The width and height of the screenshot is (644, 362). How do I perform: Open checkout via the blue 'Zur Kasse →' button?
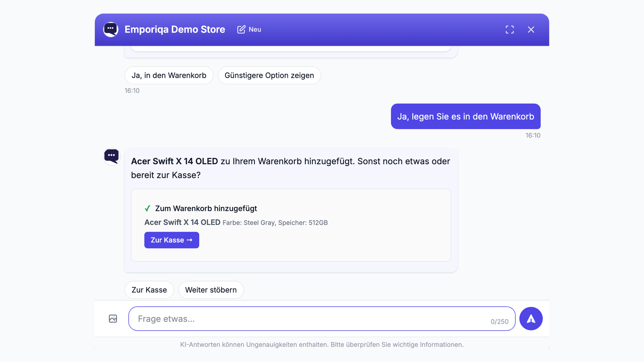pos(172,240)
